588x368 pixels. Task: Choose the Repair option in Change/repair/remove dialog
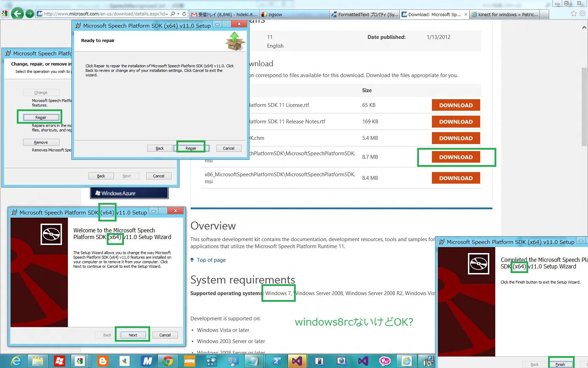point(41,117)
